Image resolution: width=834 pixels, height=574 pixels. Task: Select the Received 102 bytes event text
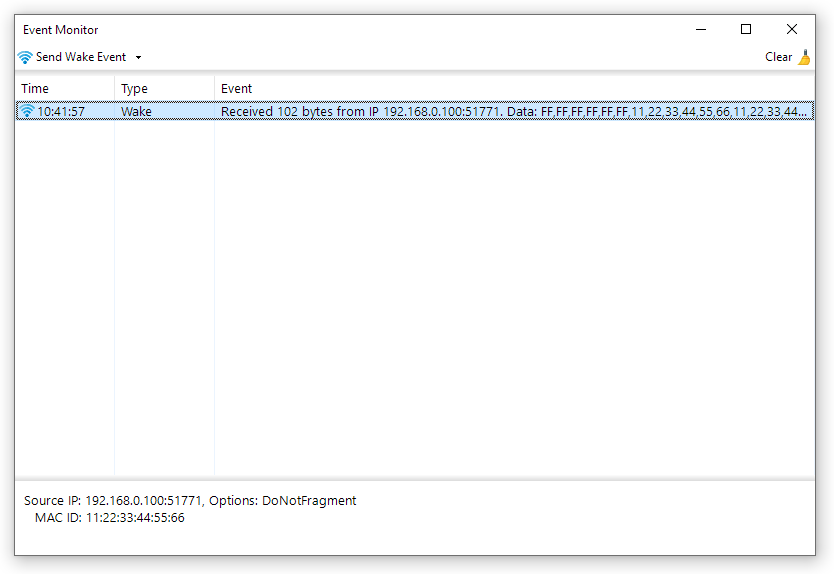point(514,112)
